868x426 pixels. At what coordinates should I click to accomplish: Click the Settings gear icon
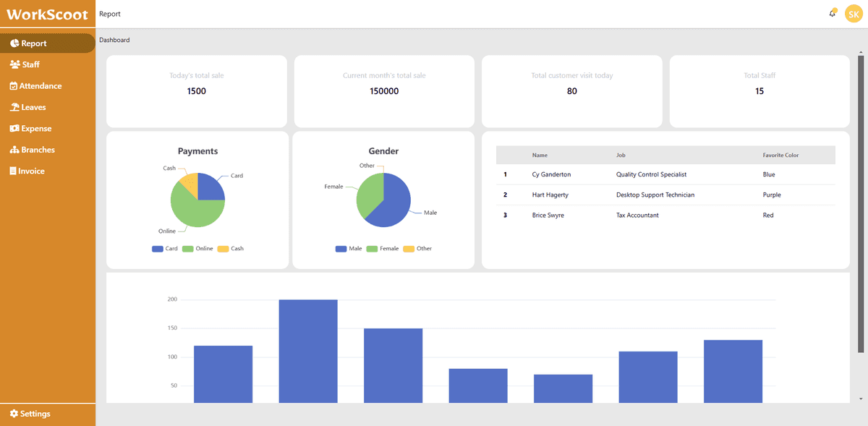click(14, 414)
